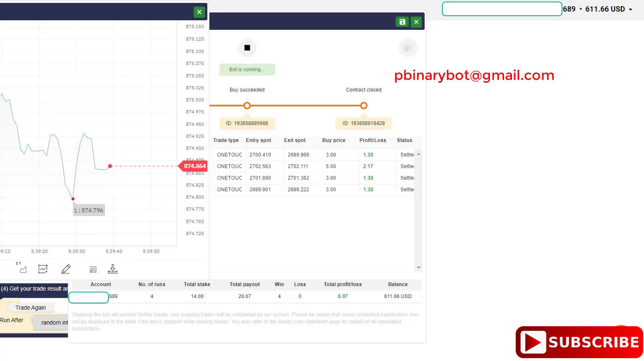Select the pencil drawing tool below chart
644x361 pixels.
(66, 269)
